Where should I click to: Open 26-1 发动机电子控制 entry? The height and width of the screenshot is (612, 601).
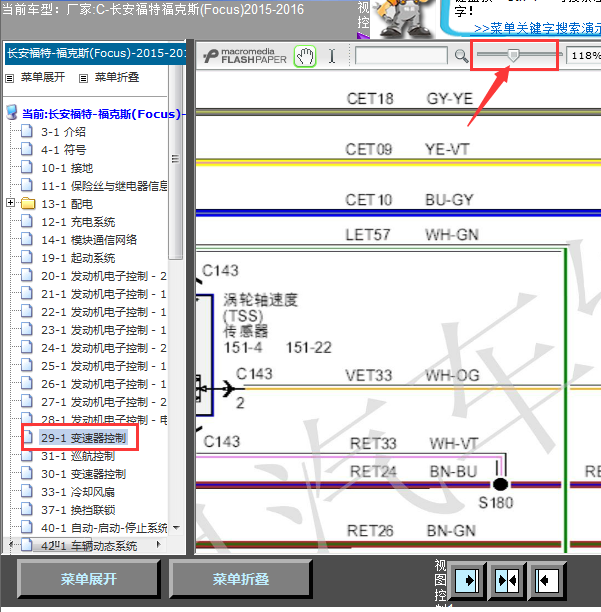pos(104,384)
